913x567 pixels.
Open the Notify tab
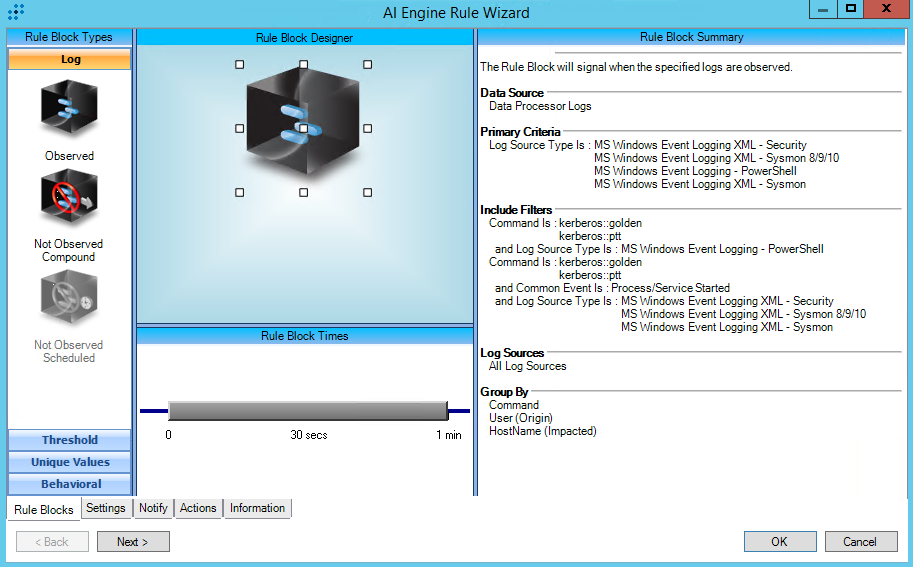(153, 508)
